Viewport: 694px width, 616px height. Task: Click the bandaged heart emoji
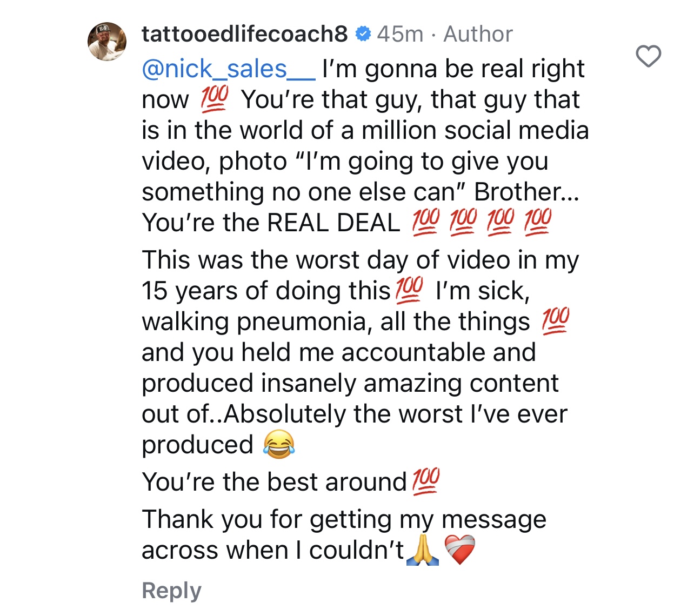(459, 550)
